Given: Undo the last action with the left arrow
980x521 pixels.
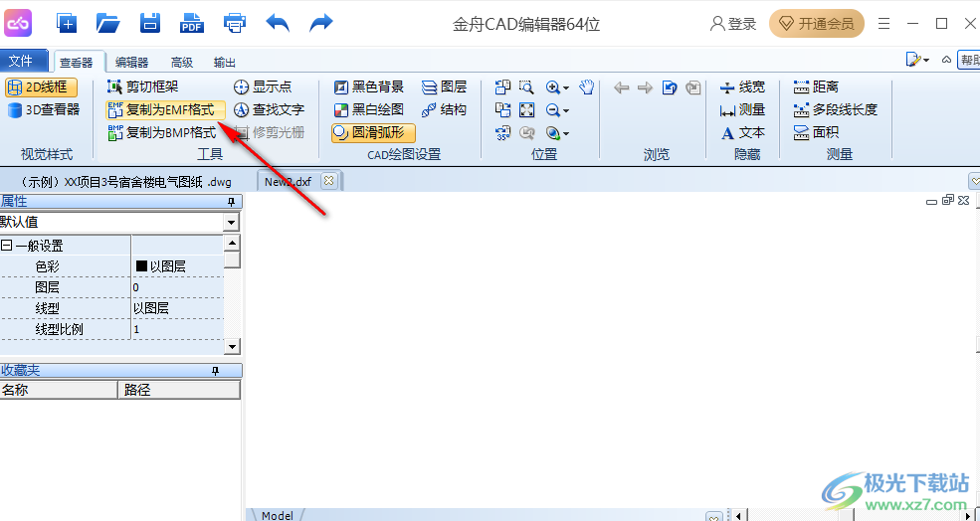Looking at the screenshot, I should (x=278, y=24).
